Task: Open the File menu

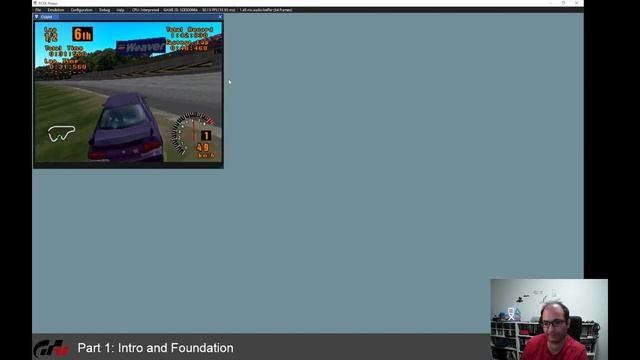Action: [38, 10]
